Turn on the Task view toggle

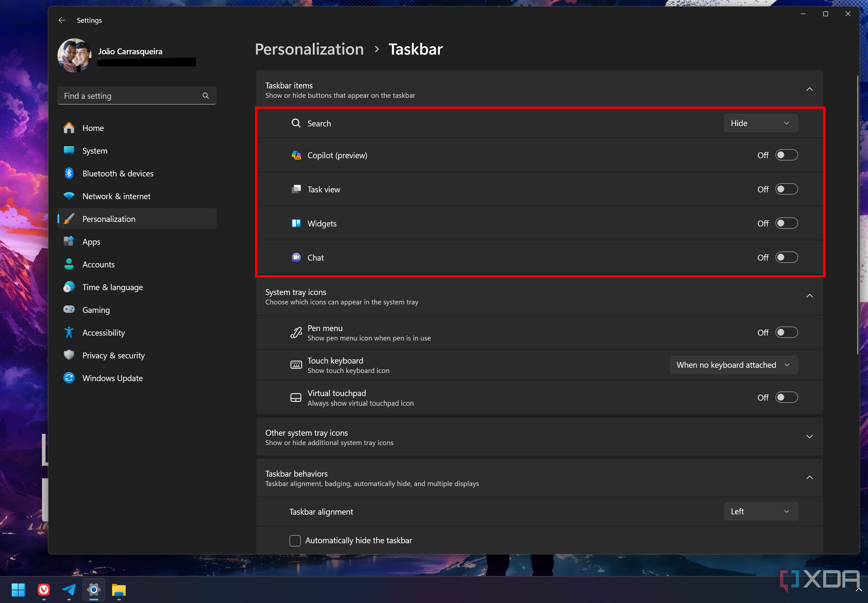786,189
